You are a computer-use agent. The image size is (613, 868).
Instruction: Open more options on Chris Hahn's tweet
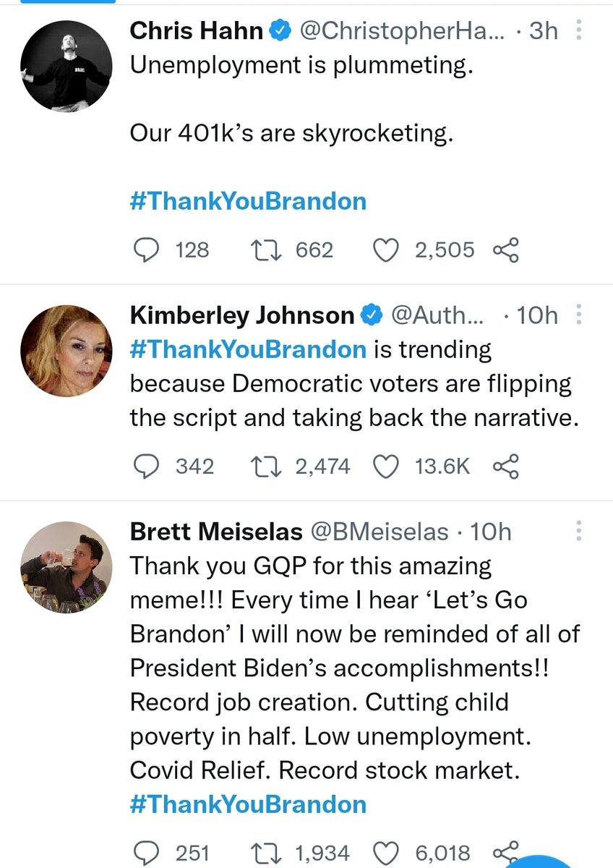(578, 30)
